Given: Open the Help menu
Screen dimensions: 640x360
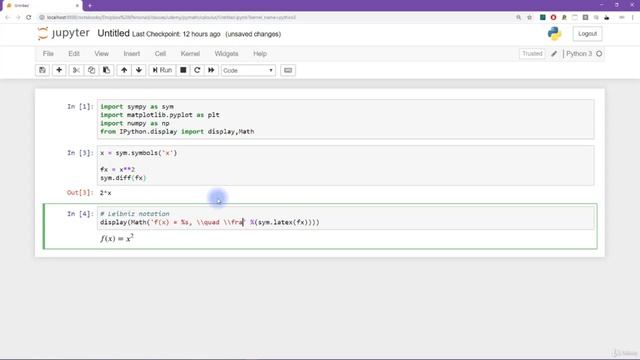Looking at the screenshot, I should [260, 54].
